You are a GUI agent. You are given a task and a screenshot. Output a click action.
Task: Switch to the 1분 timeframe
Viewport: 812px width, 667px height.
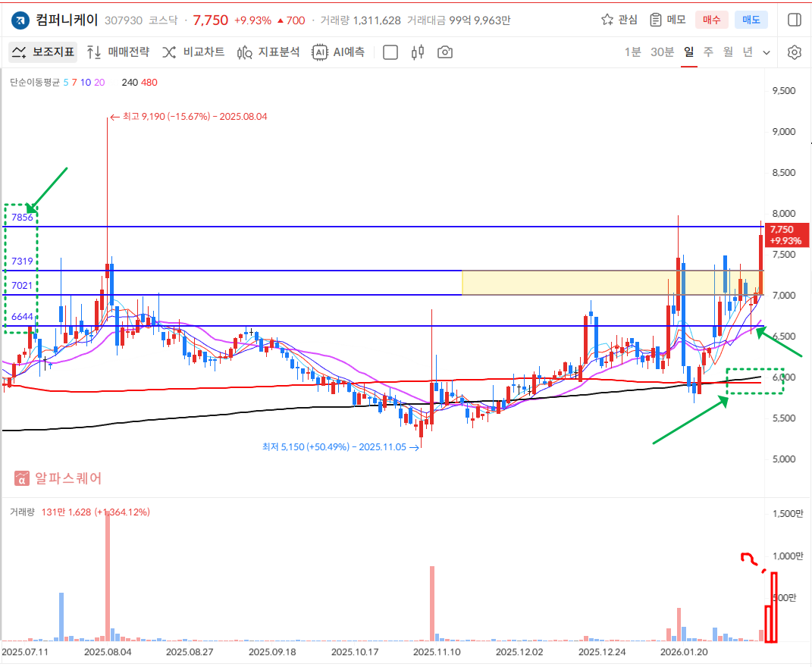tap(632, 52)
